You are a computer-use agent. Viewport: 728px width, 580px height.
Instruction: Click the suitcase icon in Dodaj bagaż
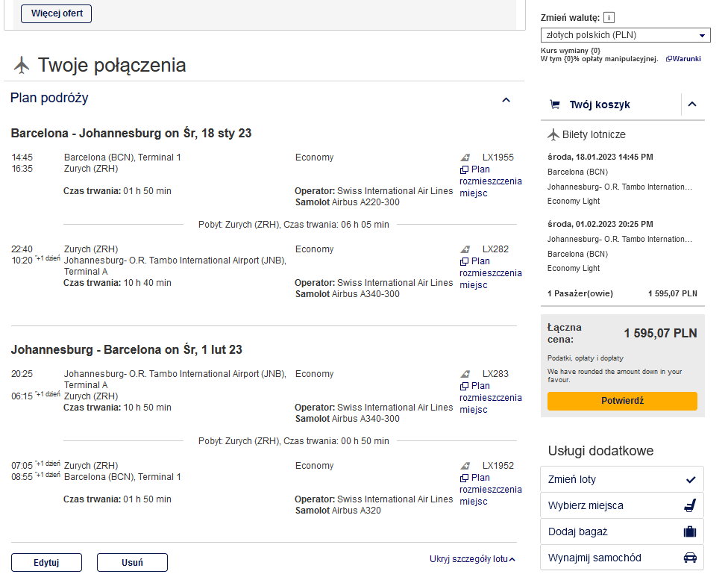pos(690,531)
